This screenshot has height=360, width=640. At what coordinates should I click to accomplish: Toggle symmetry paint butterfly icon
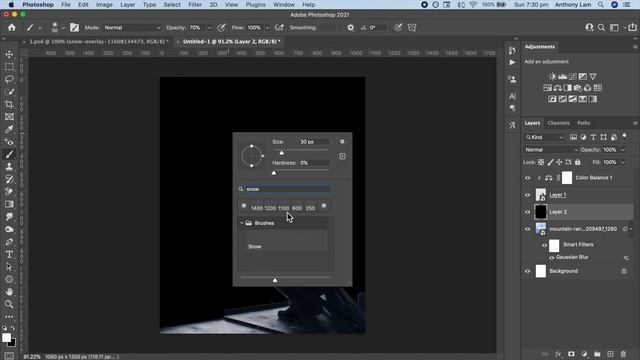point(412,28)
